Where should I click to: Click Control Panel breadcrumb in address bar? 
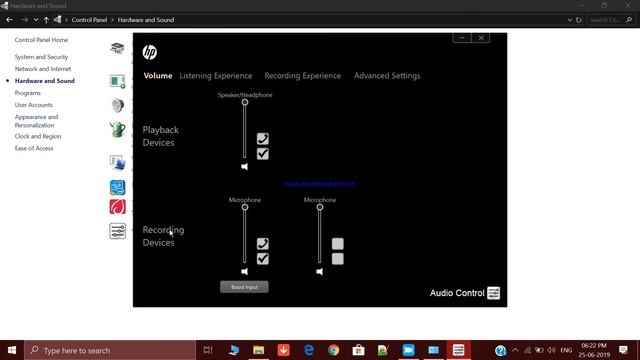click(89, 20)
